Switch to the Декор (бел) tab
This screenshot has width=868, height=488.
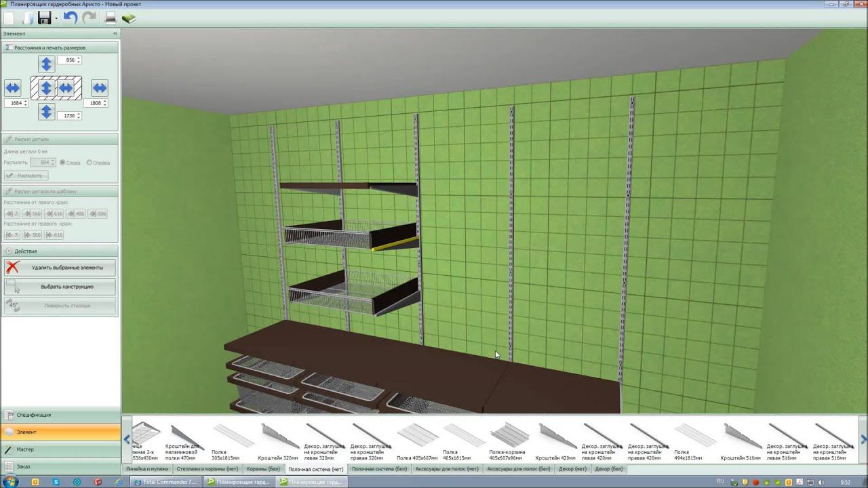click(x=609, y=469)
